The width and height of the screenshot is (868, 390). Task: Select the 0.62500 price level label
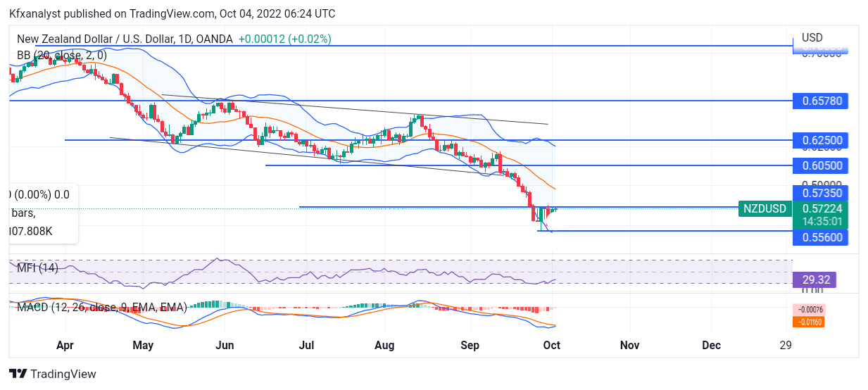pyautogui.click(x=821, y=141)
